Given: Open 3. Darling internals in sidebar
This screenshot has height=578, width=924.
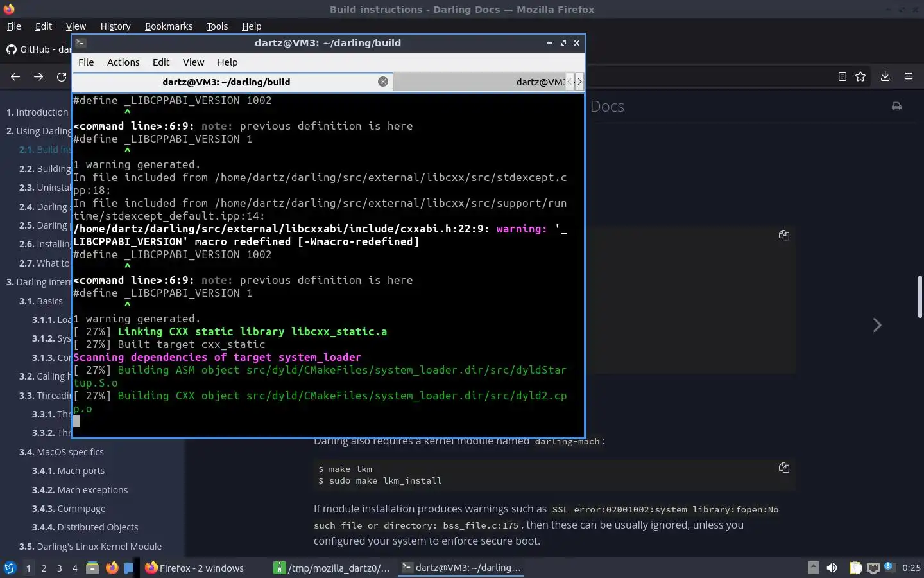Looking at the screenshot, I should click(38, 282).
